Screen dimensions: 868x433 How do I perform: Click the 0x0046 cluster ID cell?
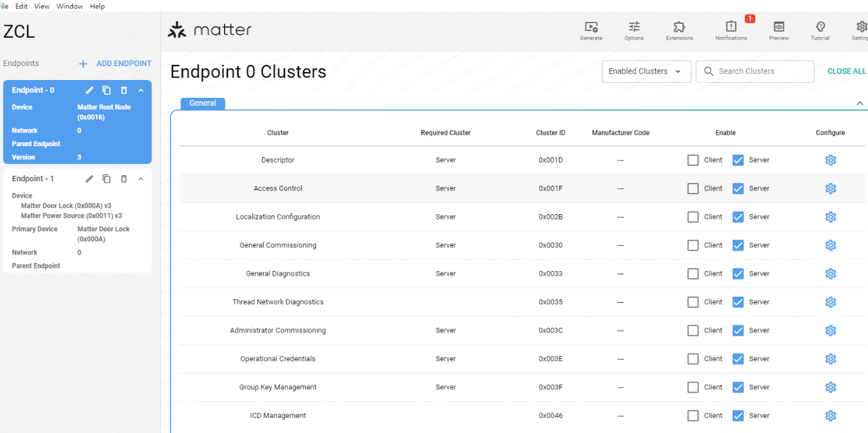click(550, 416)
